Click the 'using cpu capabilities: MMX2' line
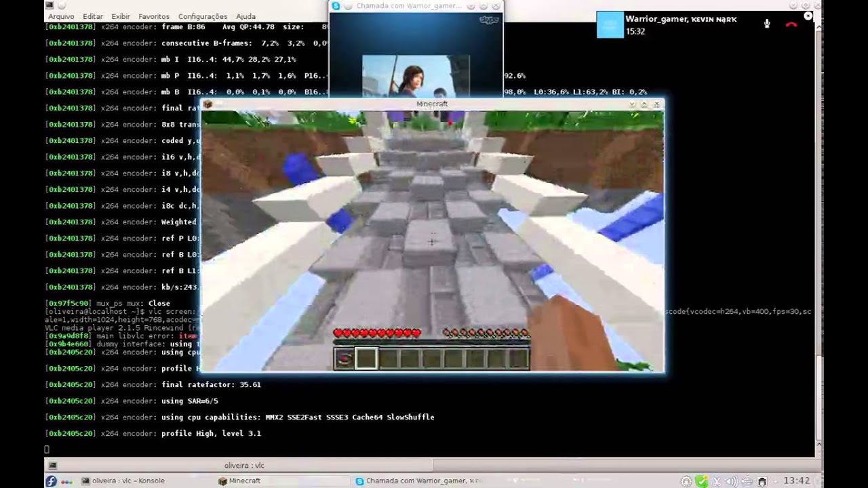The width and height of the screenshot is (868, 488). click(x=239, y=417)
